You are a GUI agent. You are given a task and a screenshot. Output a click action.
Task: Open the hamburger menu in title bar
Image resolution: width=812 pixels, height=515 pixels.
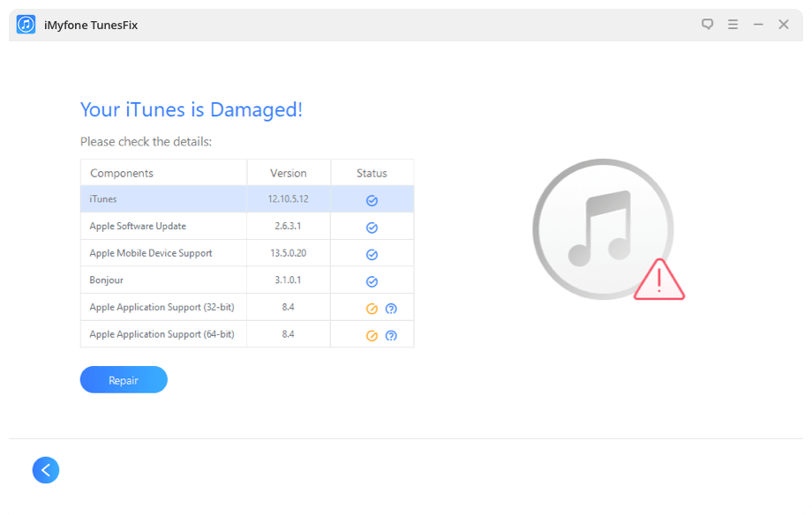click(x=733, y=25)
